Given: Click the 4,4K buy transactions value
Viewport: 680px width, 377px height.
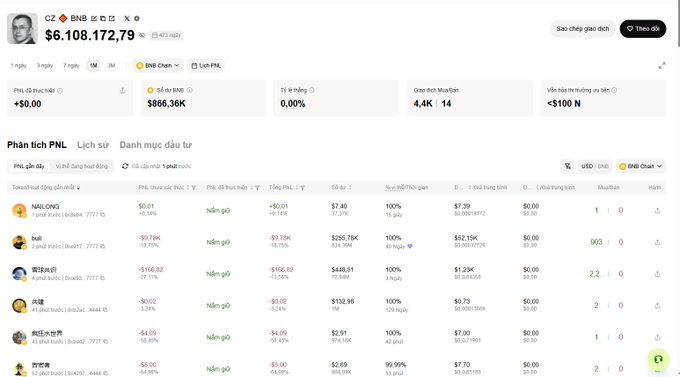Looking at the screenshot, I should pos(423,103).
